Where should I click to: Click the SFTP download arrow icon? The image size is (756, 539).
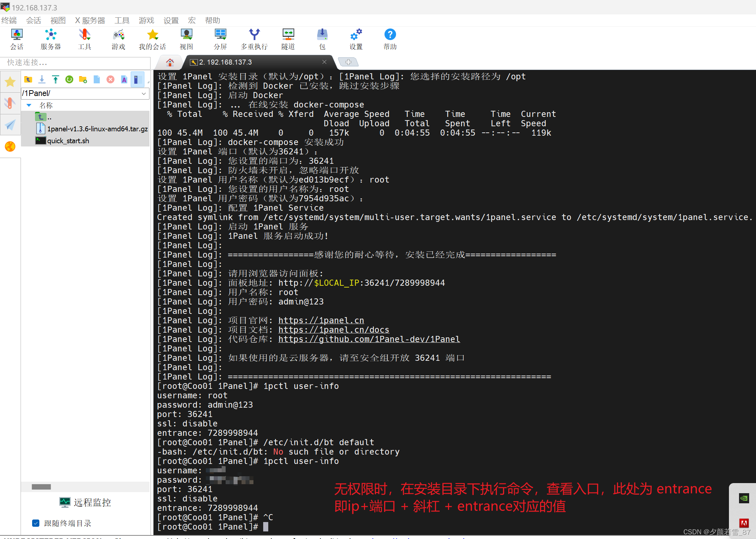[x=42, y=79]
